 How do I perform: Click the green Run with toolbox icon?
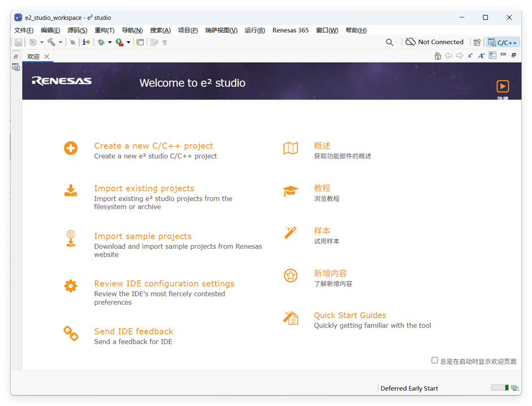coord(119,42)
